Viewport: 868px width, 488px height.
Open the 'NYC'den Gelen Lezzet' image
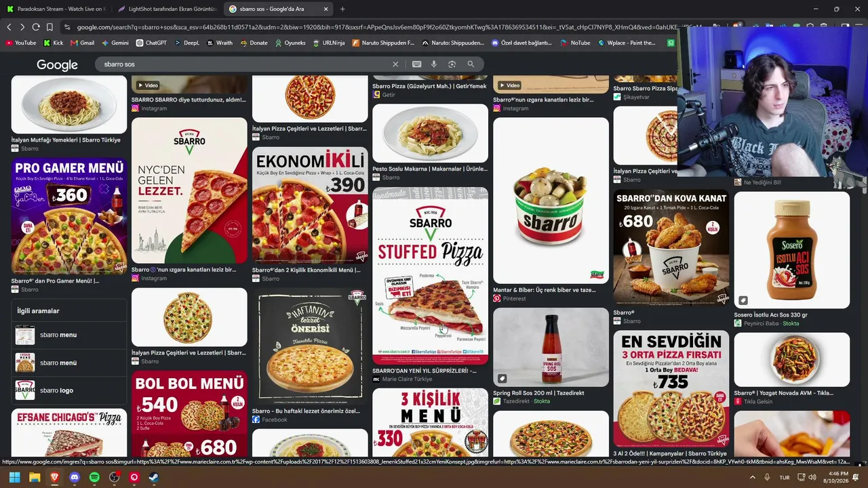189,190
